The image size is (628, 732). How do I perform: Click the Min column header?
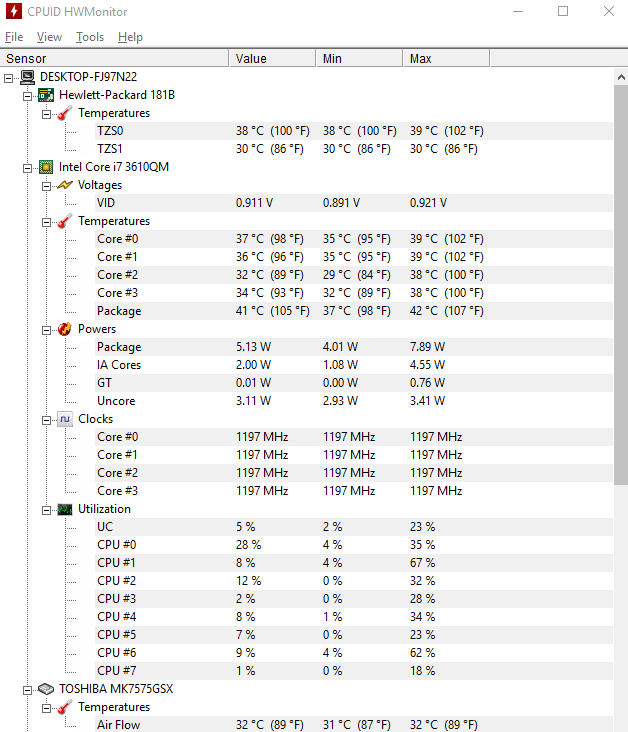pyautogui.click(x=360, y=58)
